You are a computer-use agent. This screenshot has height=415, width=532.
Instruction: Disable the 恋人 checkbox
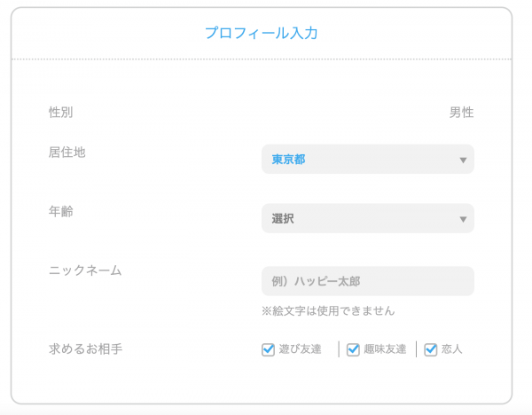pyautogui.click(x=431, y=349)
